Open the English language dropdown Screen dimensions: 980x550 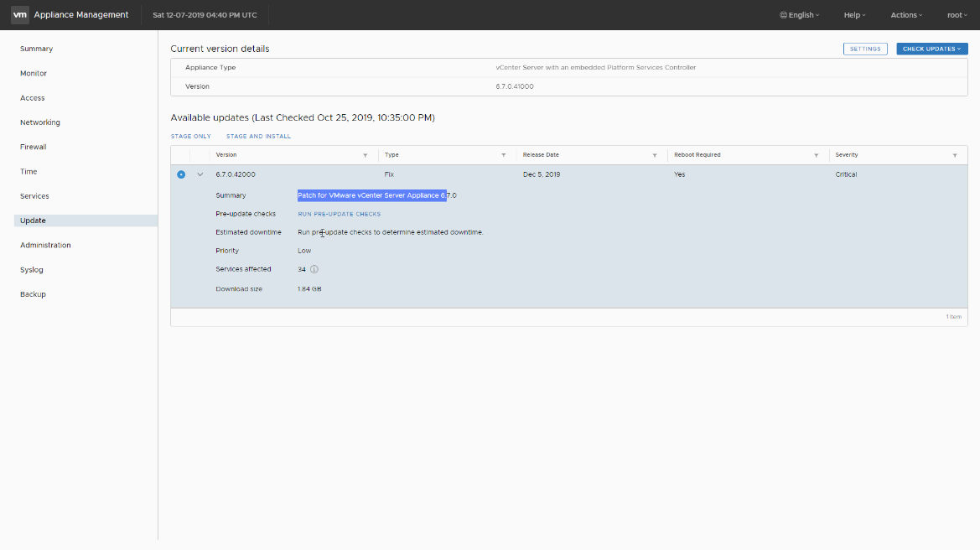pos(799,15)
